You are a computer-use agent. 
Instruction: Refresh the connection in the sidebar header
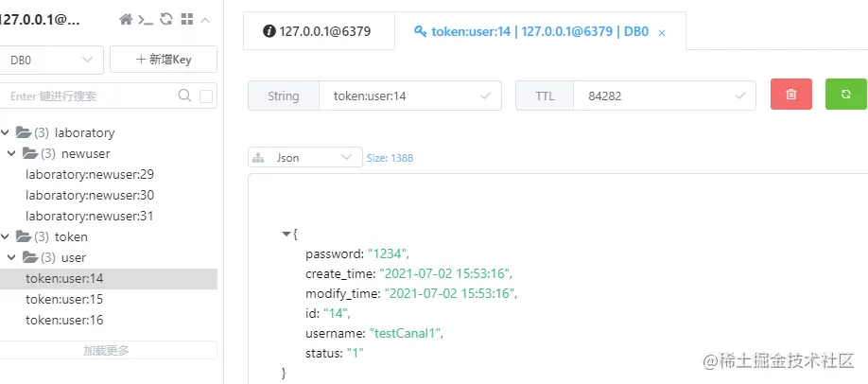click(x=166, y=20)
